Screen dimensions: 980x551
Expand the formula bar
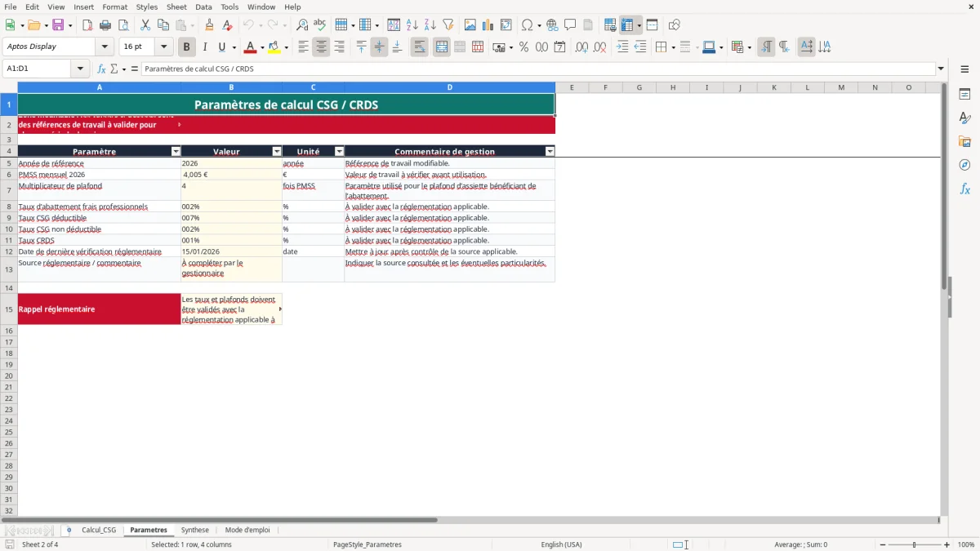[x=941, y=69]
